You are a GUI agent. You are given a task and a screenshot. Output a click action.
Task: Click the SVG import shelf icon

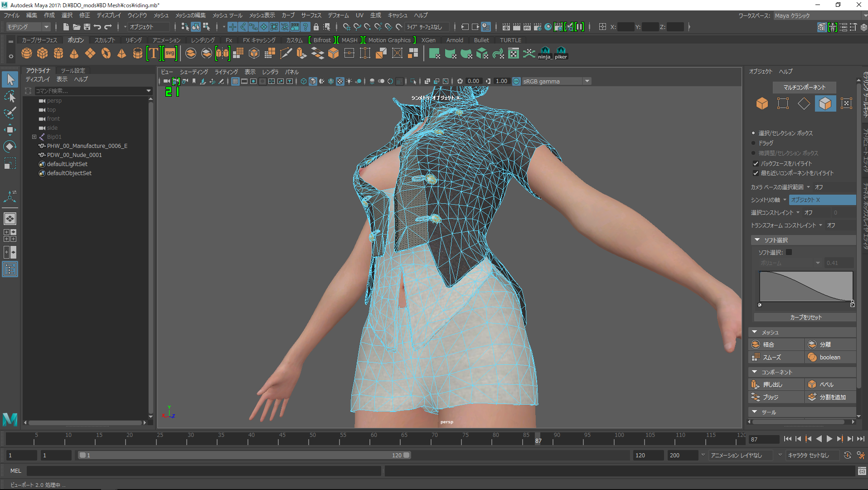tap(170, 54)
